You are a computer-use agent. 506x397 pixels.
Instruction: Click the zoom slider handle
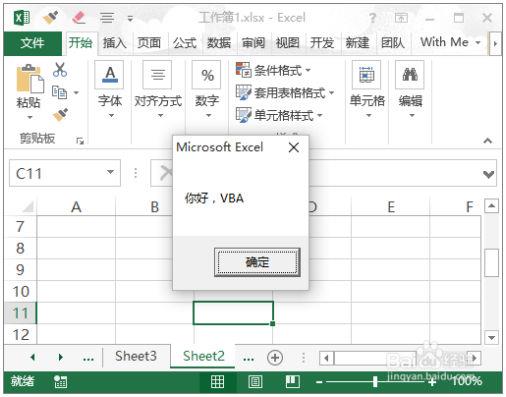375,382
